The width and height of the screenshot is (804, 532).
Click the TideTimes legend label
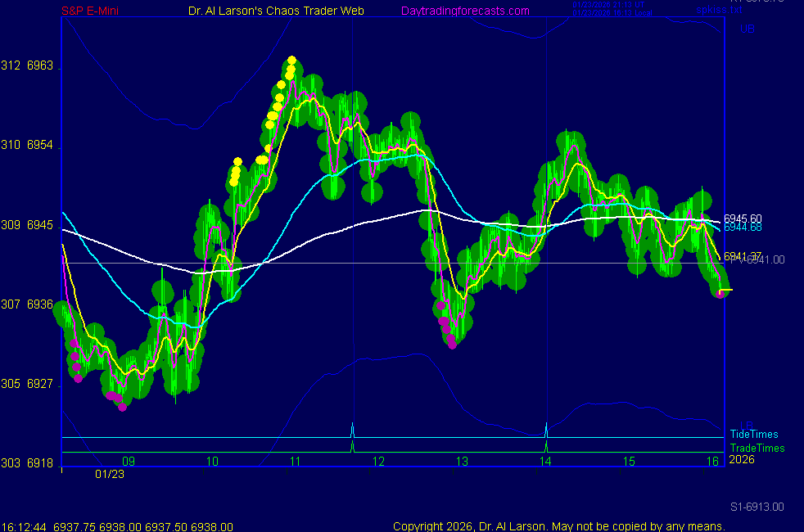point(754,435)
